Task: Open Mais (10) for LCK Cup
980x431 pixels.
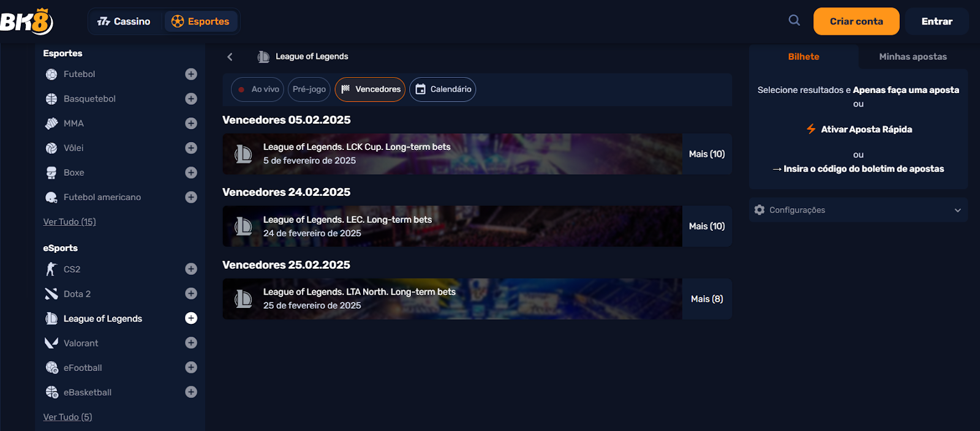Action: 707,154
